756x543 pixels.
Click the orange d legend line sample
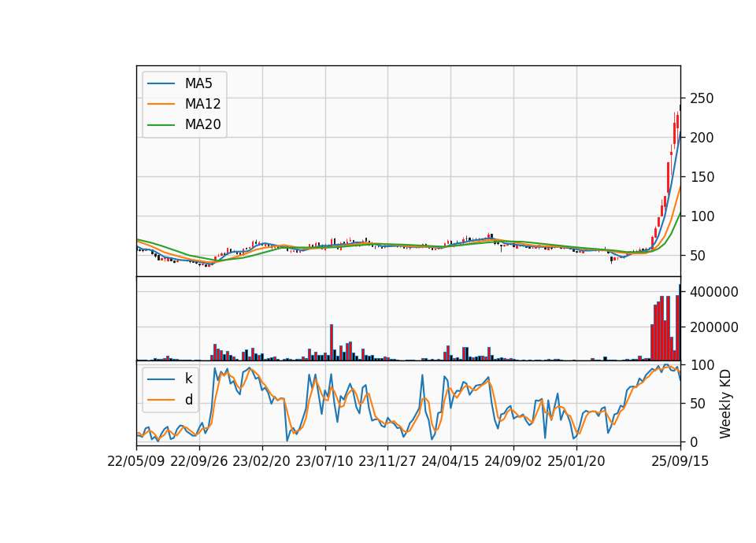click(161, 400)
